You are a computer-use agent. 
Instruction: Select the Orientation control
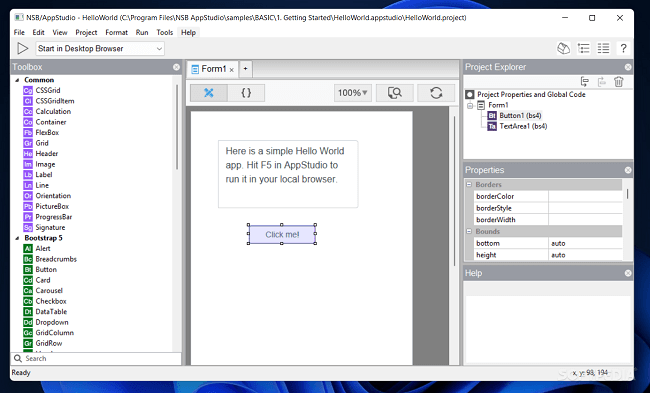tap(47, 196)
